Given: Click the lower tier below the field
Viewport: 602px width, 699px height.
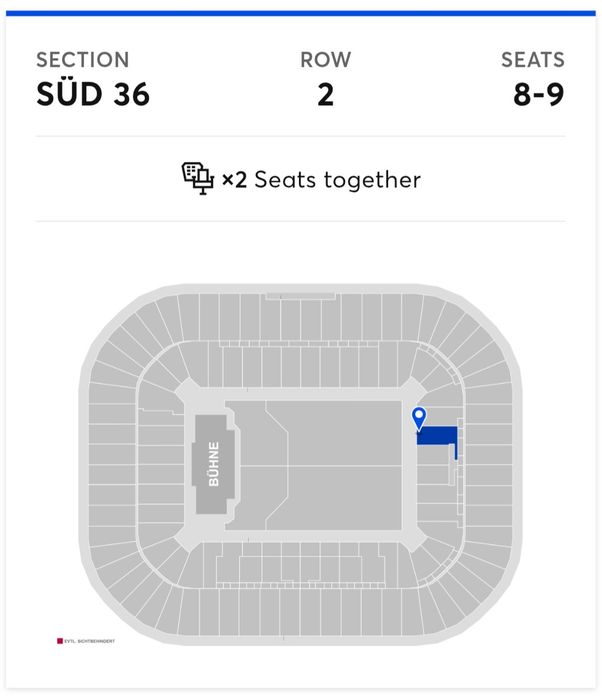Looking at the screenshot, I should tap(301, 567).
